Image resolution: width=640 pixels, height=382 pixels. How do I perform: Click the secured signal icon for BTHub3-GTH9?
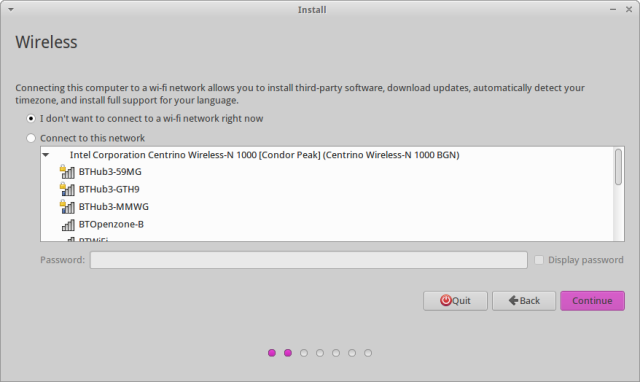[x=67, y=189]
